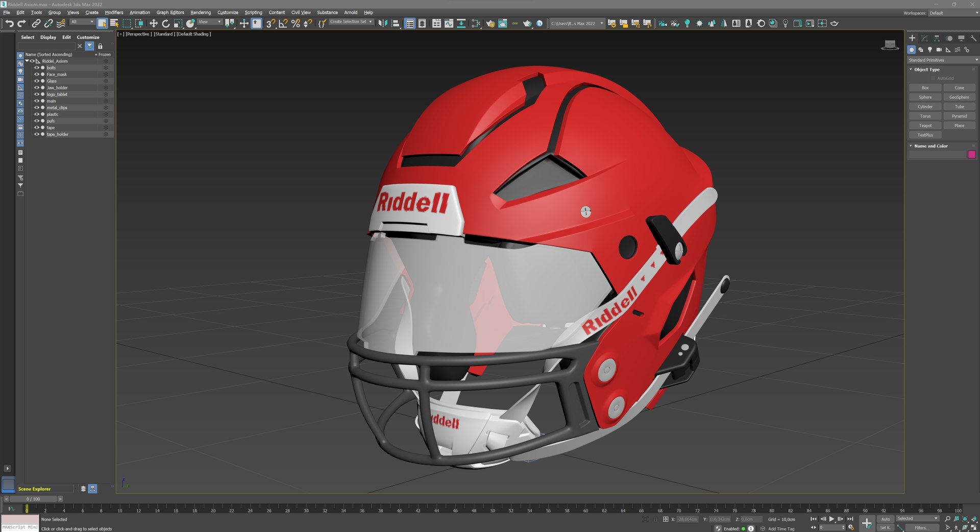Screen dimensions: 980x532
Task: Toggle frozen state of Face_mask row
Action: coord(106,75)
